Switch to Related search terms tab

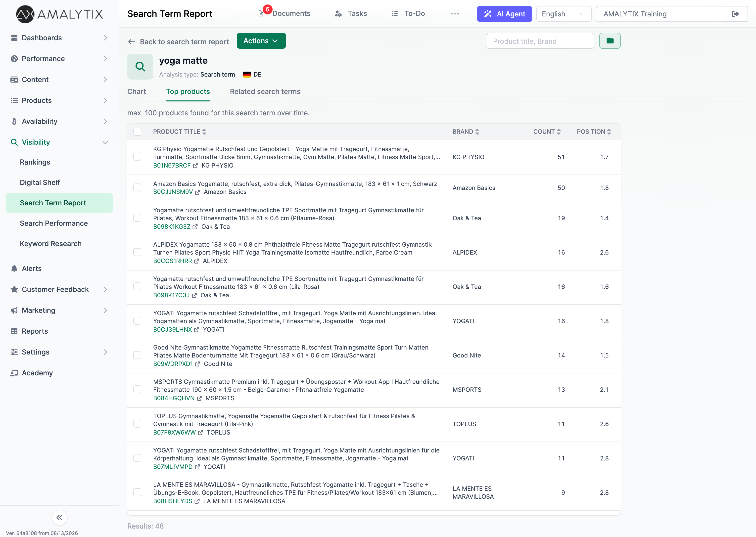(265, 91)
